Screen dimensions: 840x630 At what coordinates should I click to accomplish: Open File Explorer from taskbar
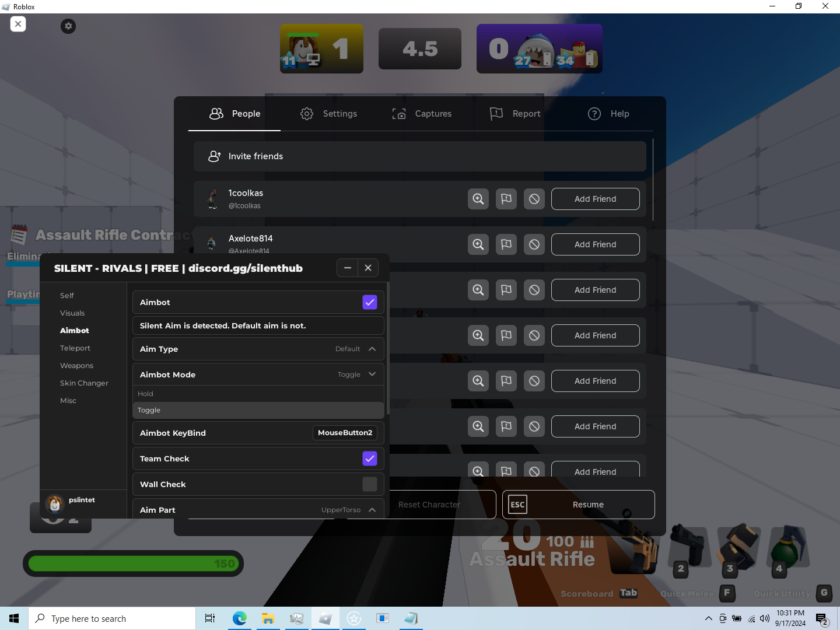268,618
